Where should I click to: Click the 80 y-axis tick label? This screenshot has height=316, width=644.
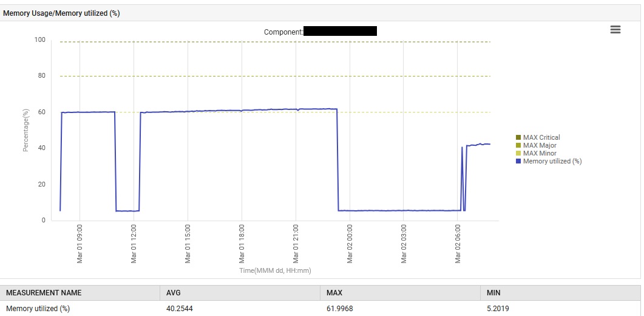(x=41, y=76)
